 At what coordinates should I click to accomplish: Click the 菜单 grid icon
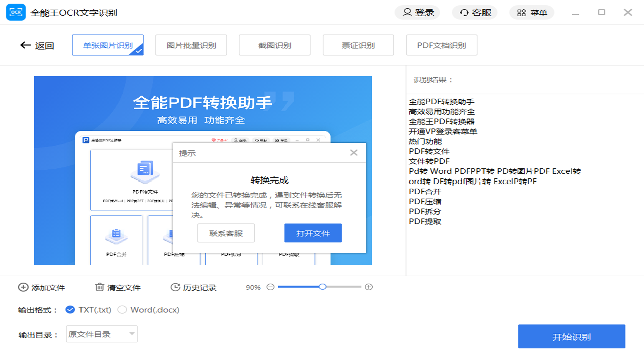click(x=521, y=12)
